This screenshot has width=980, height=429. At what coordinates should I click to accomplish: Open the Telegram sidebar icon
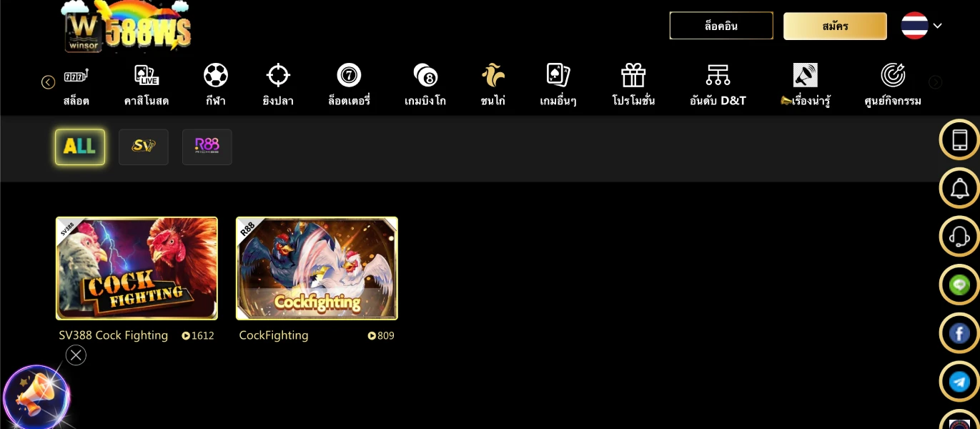tap(959, 382)
